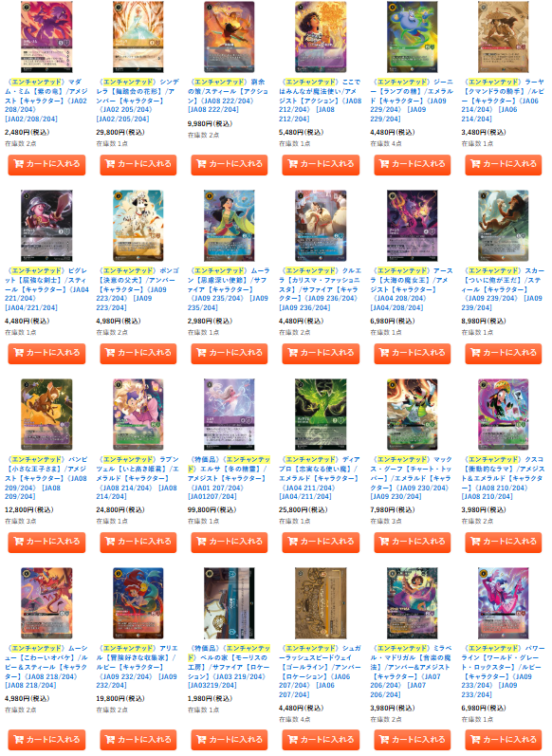Open the Belle's house location card link

click(x=230, y=667)
